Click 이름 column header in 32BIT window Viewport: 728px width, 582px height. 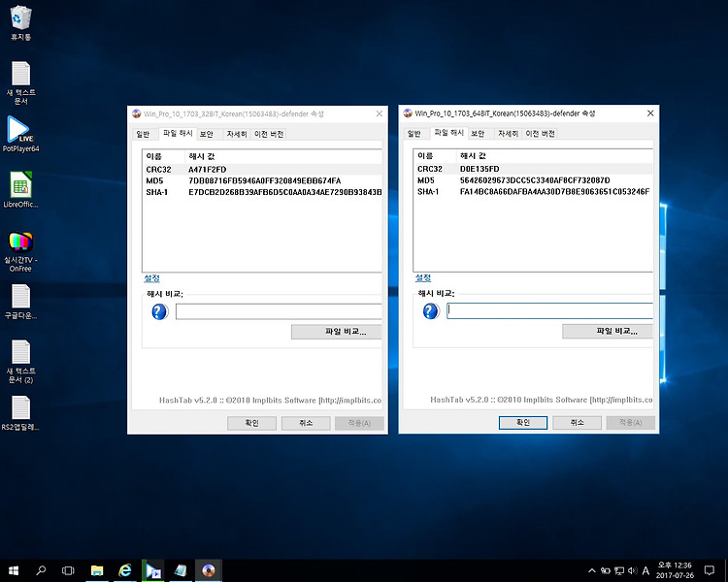pos(164,156)
